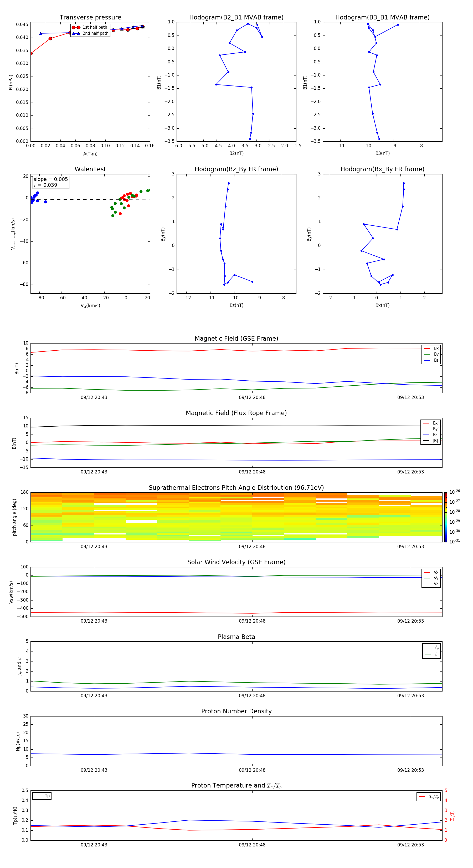Click the 'Magnetic Field (GSE Frame)' title
The width and height of the screenshot is (473, 868).
(x=236, y=338)
